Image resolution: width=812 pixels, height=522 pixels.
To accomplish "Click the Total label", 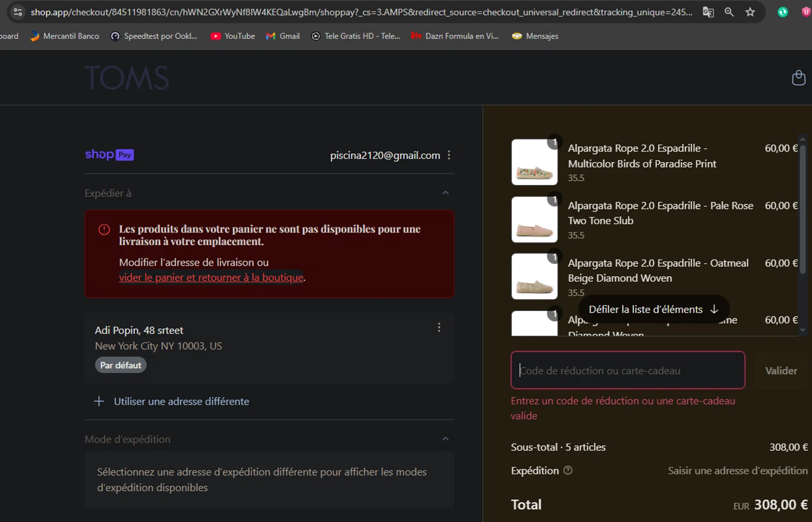I will [x=526, y=505].
